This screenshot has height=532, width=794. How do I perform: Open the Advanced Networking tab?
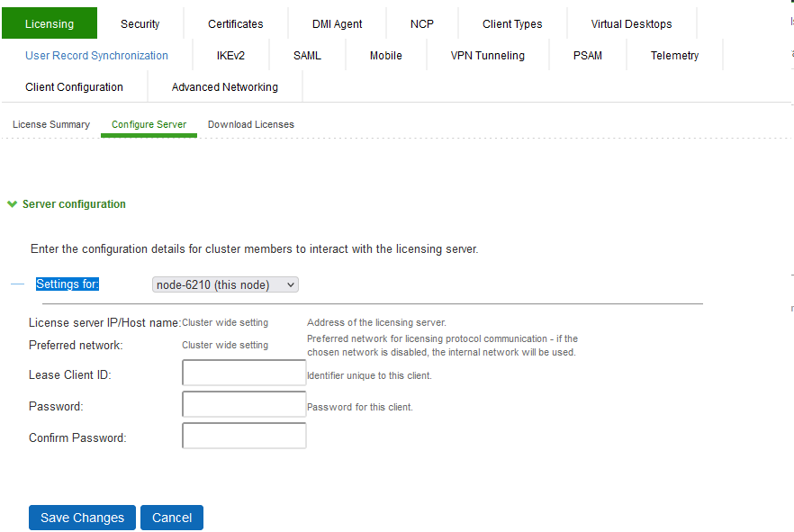(225, 86)
